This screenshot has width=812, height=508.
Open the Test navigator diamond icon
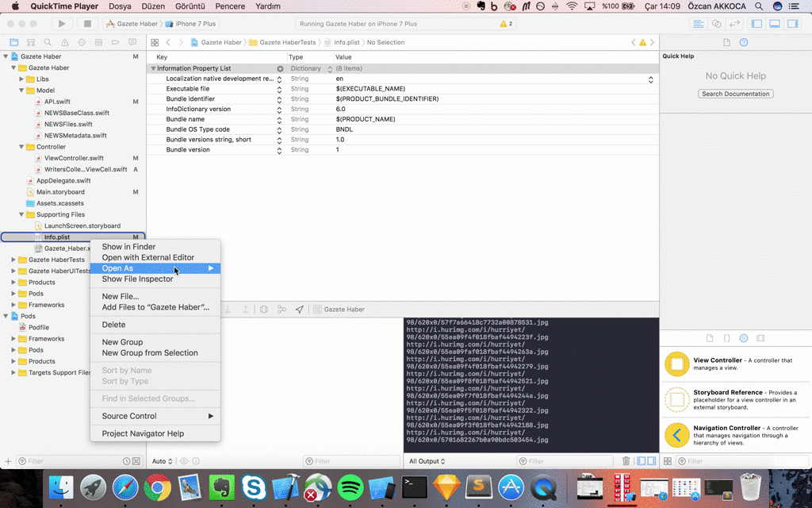pyautogui.click(x=82, y=43)
